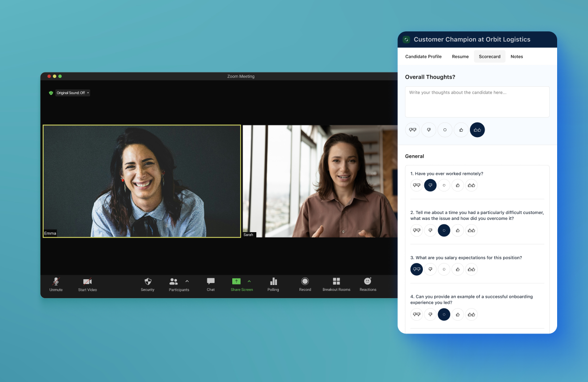
Task: Start recording with the Record icon
Action: pyautogui.click(x=305, y=282)
